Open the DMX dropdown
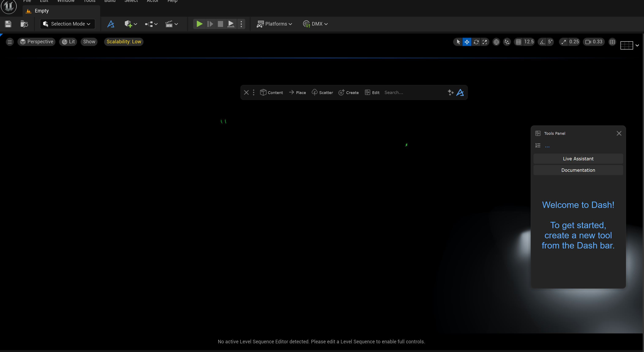Viewport: 644px width, 352px height. [x=315, y=24]
